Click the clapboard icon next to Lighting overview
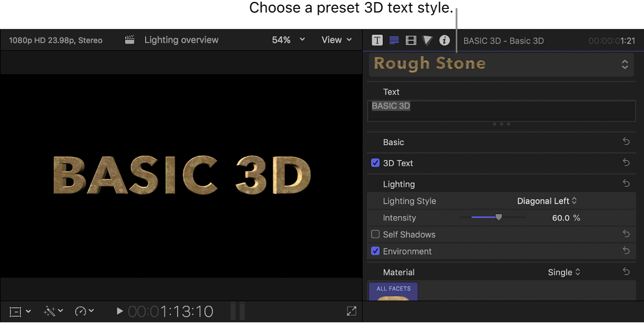 point(129,39)
